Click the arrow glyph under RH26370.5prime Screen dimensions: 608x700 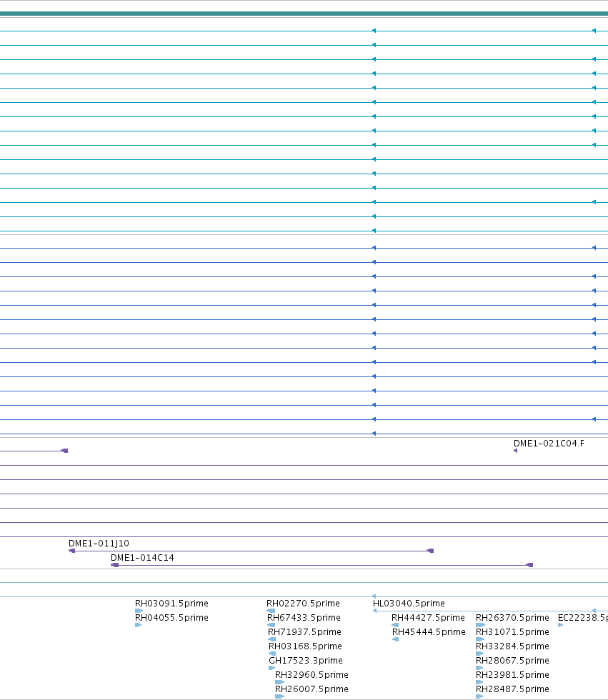[x=480, y=625]
